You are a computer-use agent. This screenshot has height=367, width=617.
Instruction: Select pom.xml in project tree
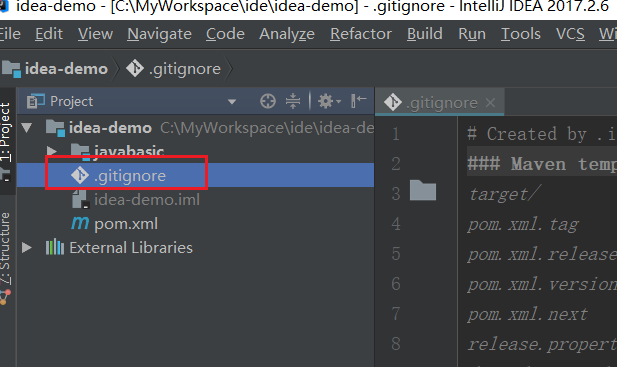[x=126, y=224]
